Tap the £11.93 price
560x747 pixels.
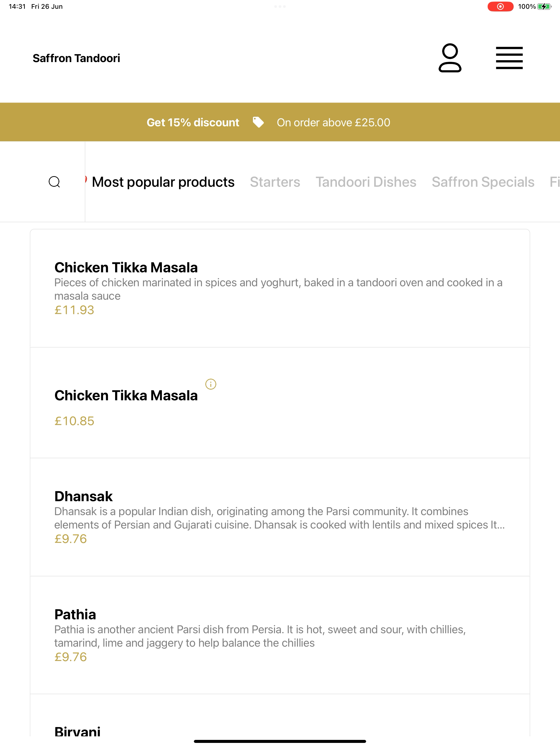74,310
